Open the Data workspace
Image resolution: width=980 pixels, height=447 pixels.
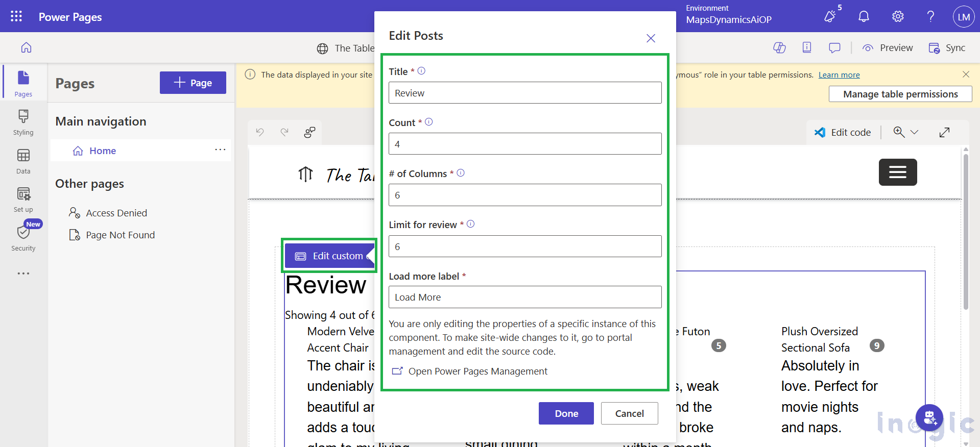(23, 161)
